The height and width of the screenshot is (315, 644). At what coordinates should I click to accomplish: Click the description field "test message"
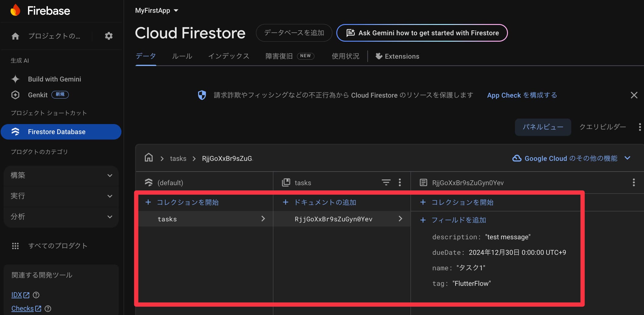coord(481,237)
